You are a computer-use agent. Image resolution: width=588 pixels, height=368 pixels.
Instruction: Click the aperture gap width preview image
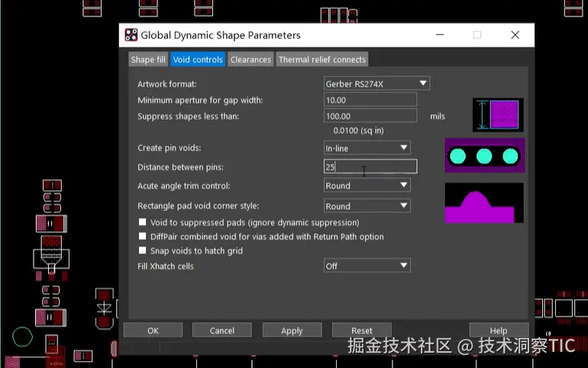coord(498,115)
